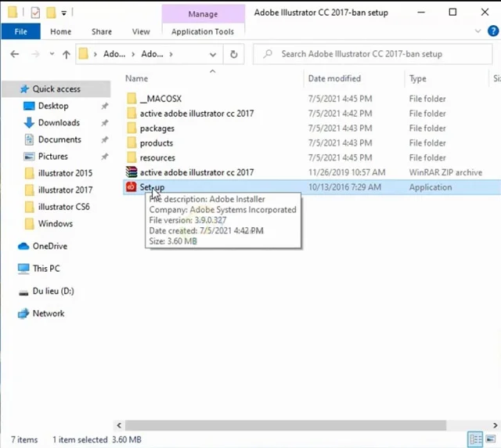Open the Share ribbon tab
501x448 pixels.
pyautogui.click(x=102, y=31)
